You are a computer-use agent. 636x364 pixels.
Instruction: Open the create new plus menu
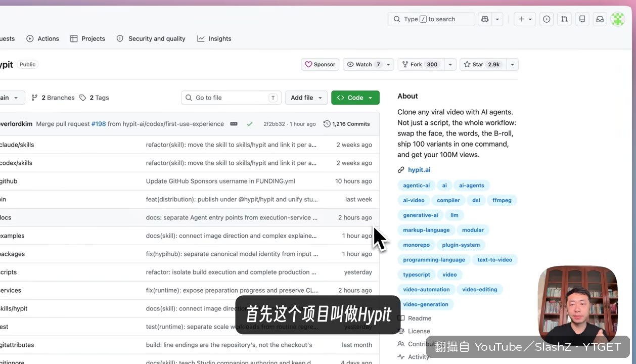coord(525,19)
